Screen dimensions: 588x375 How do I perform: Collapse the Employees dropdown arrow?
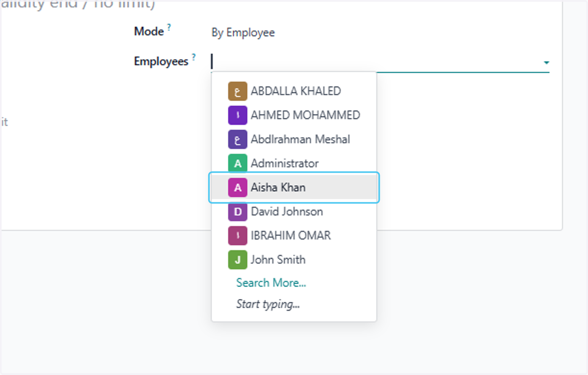coord(546,63)
